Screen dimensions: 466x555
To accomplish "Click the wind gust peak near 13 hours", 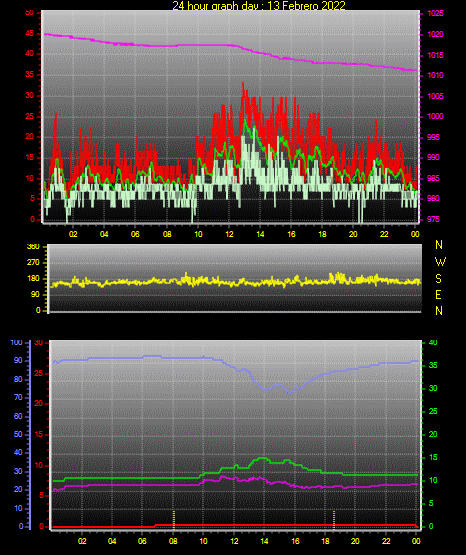I will coord(243,84).
